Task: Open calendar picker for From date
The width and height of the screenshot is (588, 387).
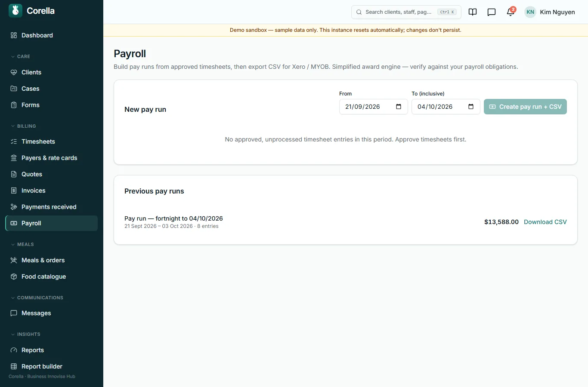Action: point(399,107)
